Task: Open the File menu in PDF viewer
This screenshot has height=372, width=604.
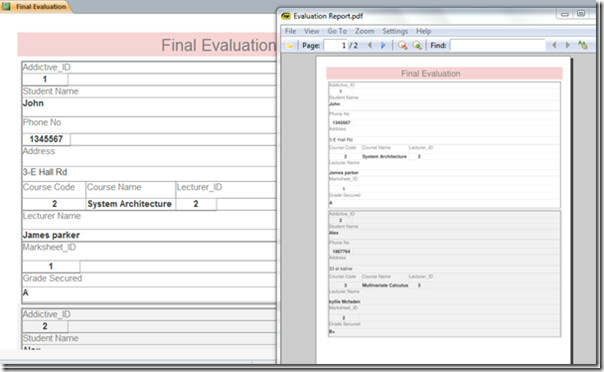Action: point(290,31)
